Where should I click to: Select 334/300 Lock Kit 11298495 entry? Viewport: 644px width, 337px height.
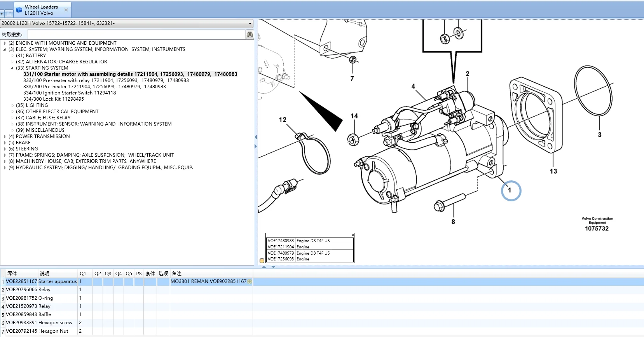pyautogui.click(x=54, y=99)
